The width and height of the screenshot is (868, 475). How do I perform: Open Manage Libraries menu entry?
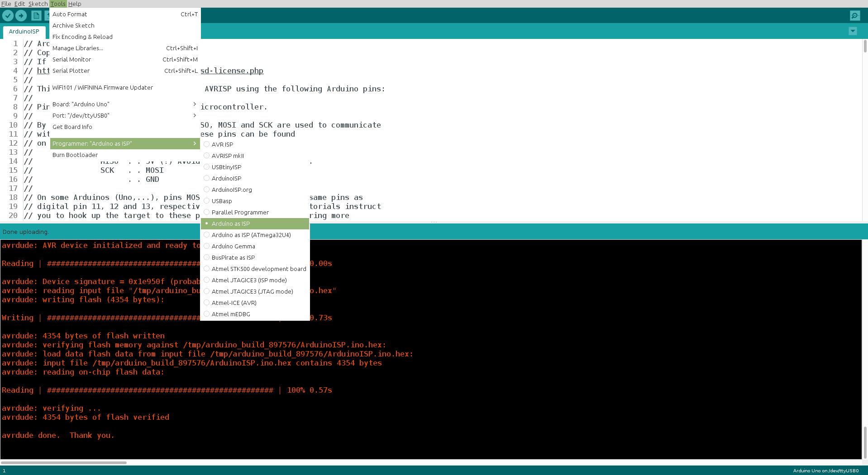point(125,48)
